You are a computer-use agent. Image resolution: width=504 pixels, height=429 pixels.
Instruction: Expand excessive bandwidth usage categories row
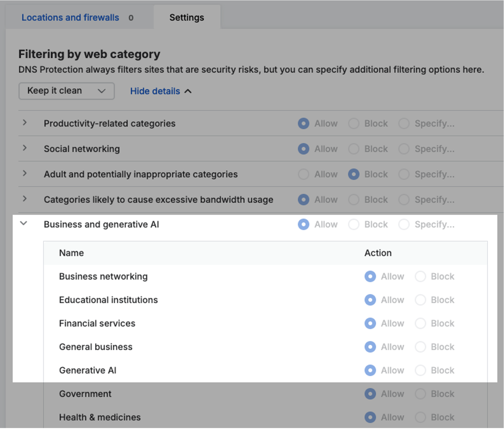(24, 199)
